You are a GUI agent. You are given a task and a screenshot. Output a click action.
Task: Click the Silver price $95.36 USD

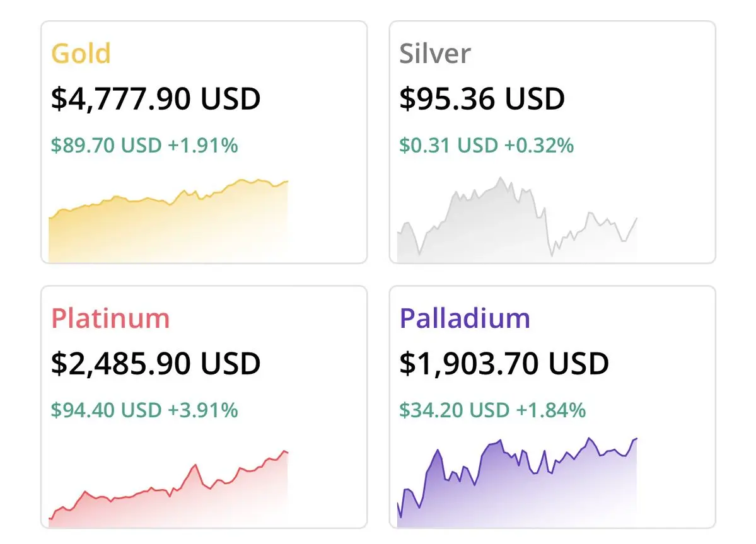coord(482,99)
